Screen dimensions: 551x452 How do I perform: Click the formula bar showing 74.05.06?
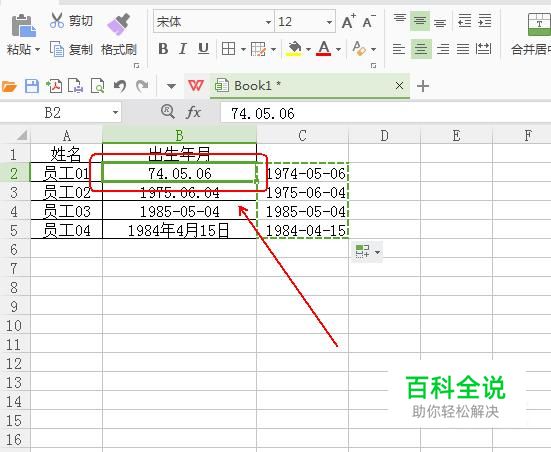pos(385,113)
